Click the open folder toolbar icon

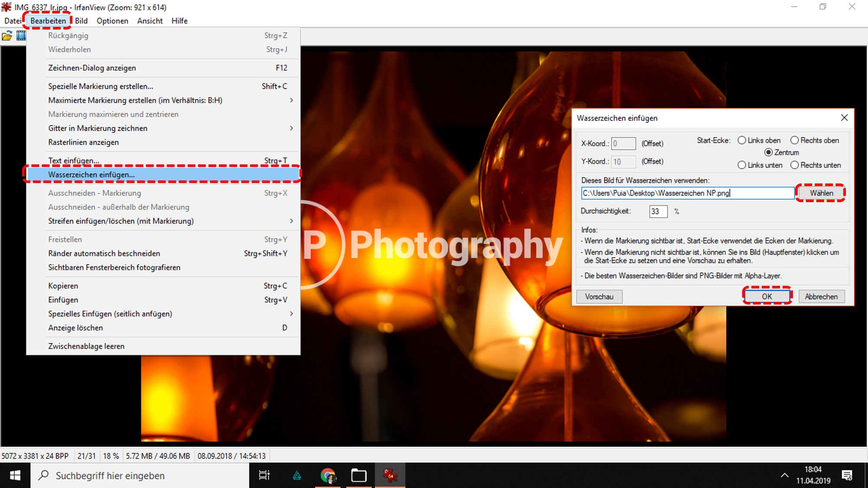click(x=7, y=36)
